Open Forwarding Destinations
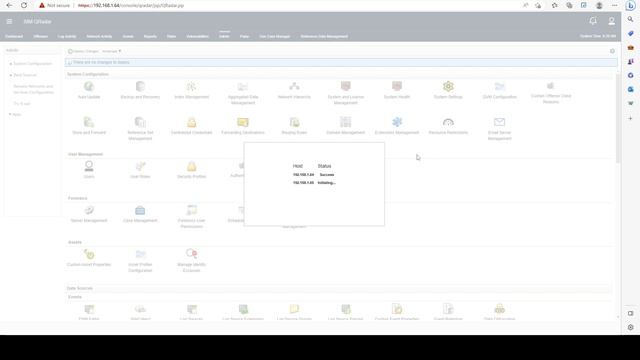 (x=243, y=122)
